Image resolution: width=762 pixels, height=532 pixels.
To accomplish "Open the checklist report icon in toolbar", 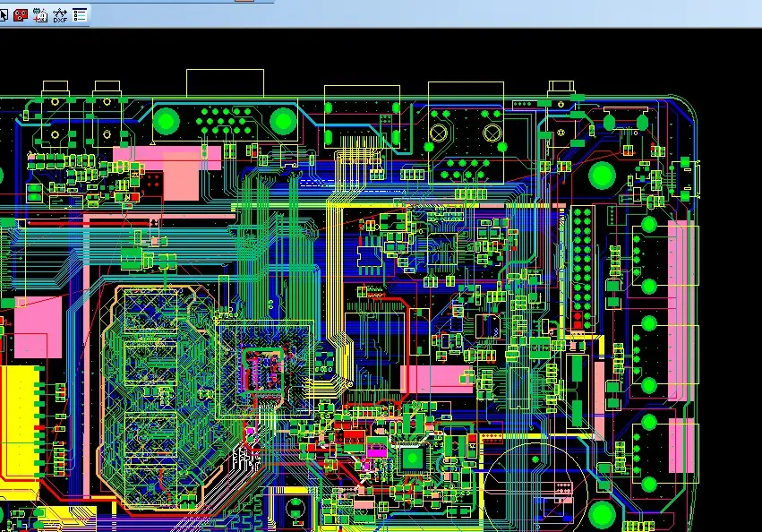I will coord(81,14).
